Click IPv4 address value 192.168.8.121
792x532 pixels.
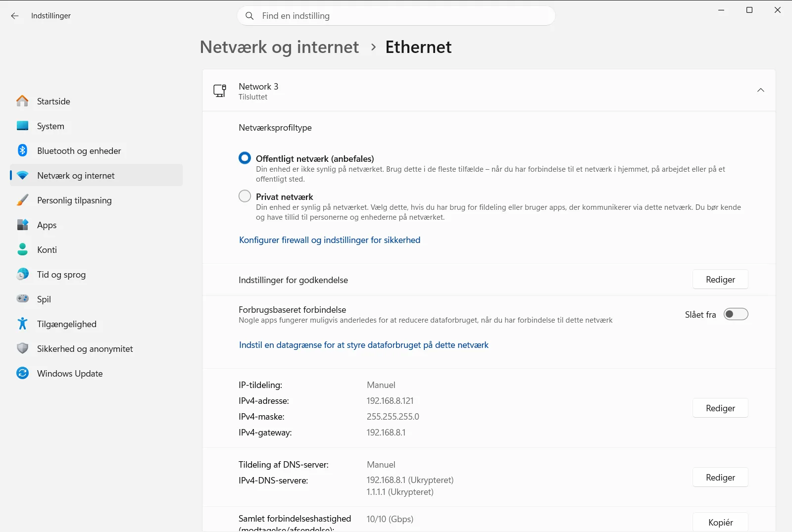[x=390, y=401]
